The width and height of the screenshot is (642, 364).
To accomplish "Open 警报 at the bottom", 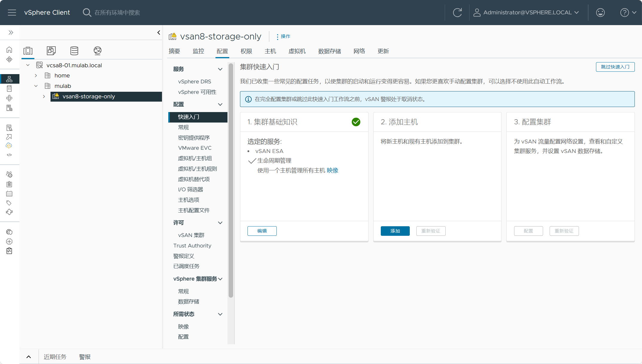I will (x=85, y=357).
